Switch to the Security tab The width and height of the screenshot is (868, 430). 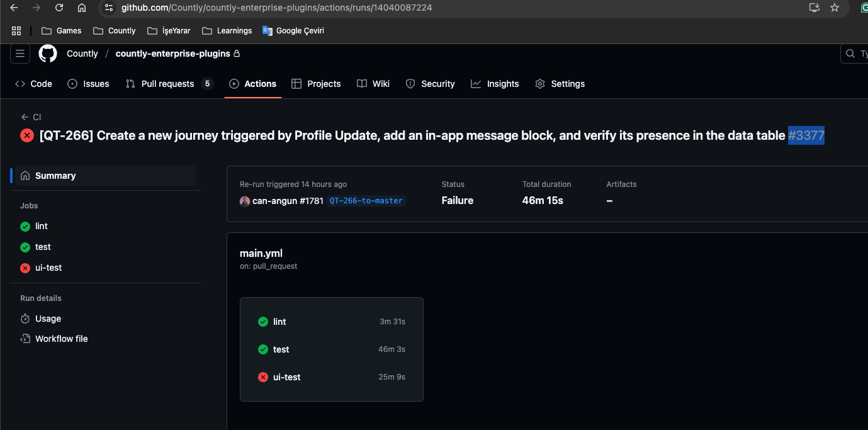[430, 84]
